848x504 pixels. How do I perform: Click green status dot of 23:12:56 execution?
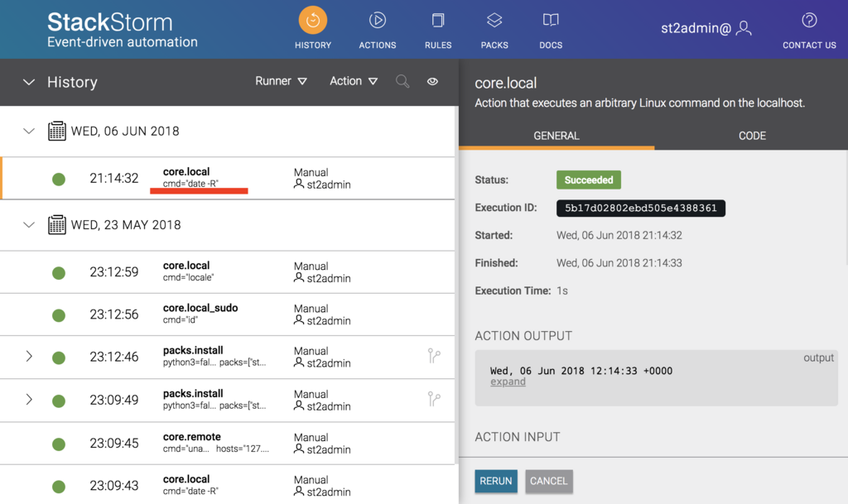point(59,315)
